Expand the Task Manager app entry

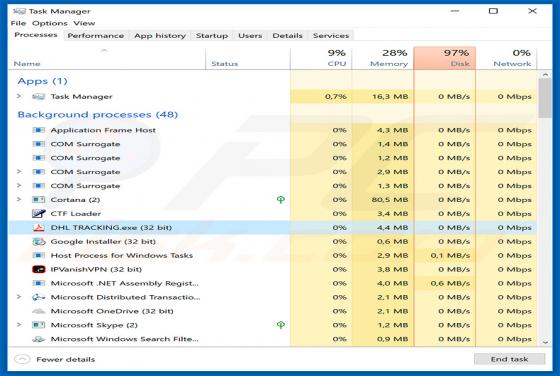pyautogui.click(x=19, y=96)
